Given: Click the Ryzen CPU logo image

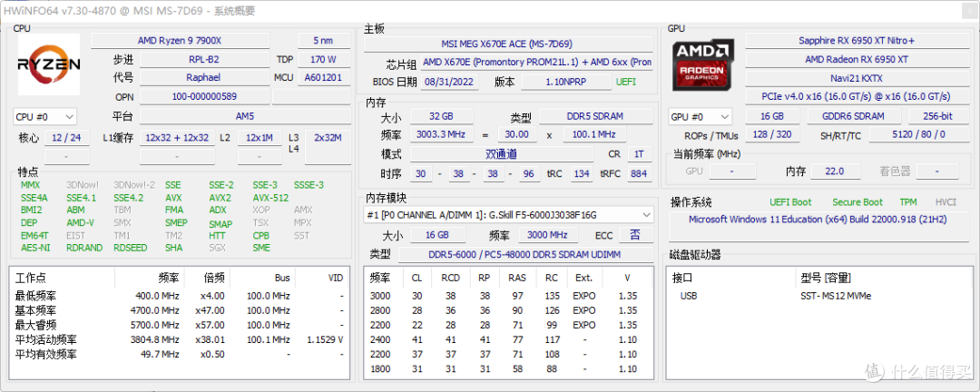Looking at the screenshot, I should coord(49,64).
